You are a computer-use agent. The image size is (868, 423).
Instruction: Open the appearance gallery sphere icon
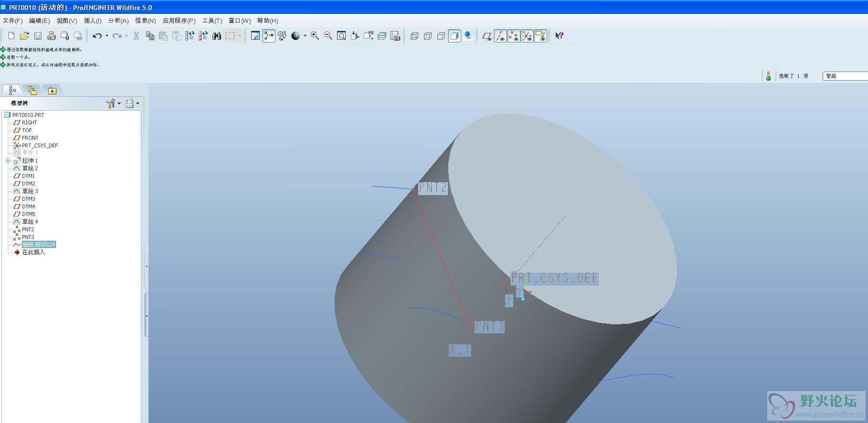point(296,36)
